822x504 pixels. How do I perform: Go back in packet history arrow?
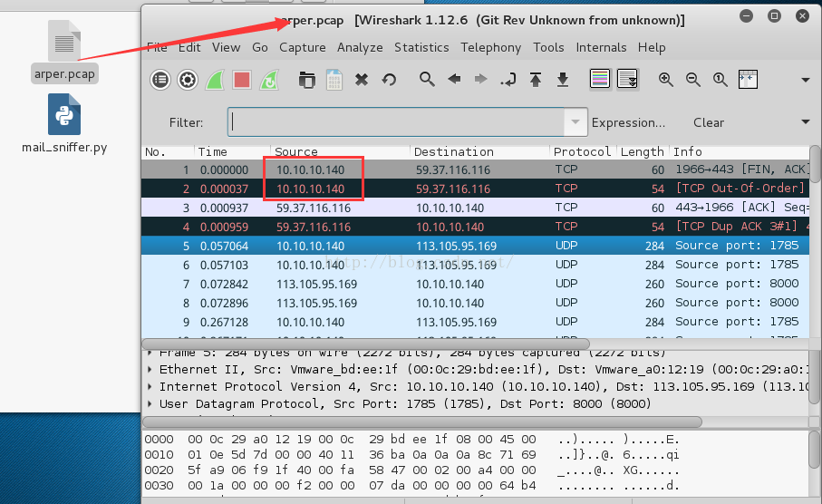coord(454,79)
